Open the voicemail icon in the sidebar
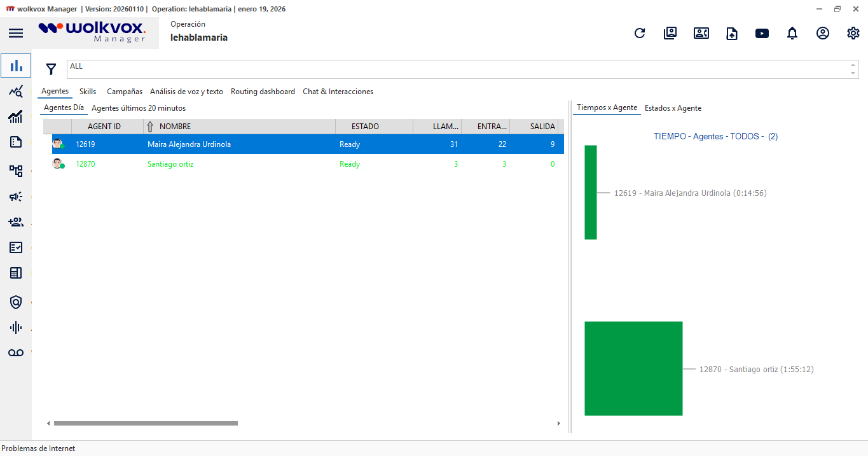 [16, 353]
